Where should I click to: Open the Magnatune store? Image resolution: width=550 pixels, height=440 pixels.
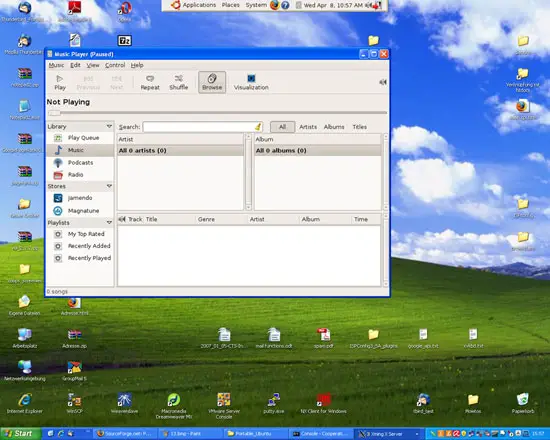click(x=80, y=211)
